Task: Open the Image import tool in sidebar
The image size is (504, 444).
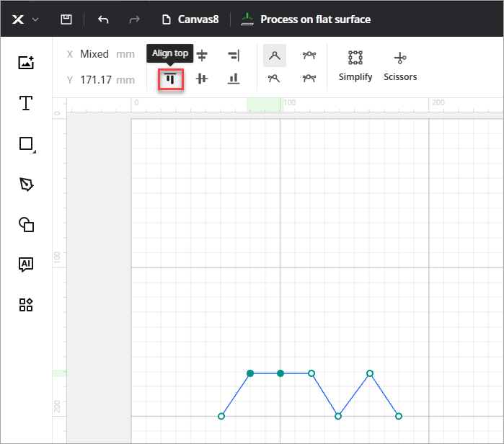Action: tap(26, 63)
